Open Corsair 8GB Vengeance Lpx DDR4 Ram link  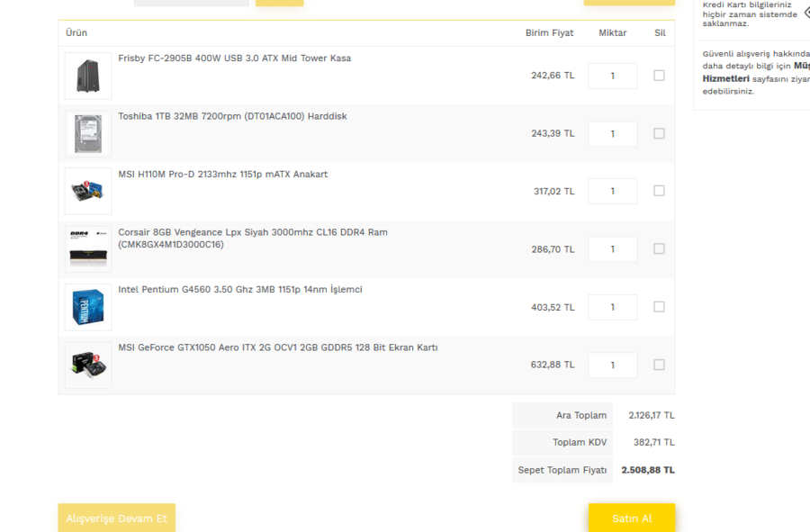pos(253,239)
